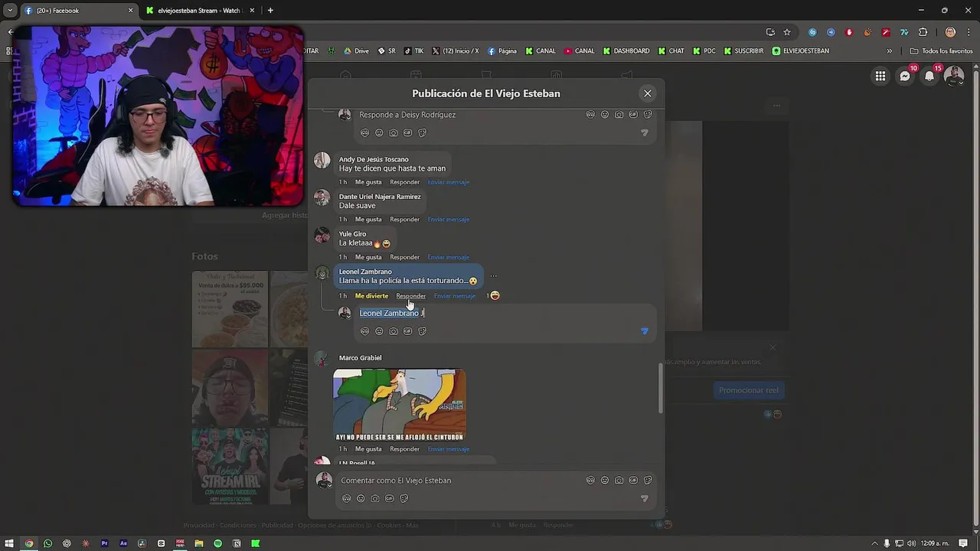Open the CHAT bookmark

click(x=671, y=51)
